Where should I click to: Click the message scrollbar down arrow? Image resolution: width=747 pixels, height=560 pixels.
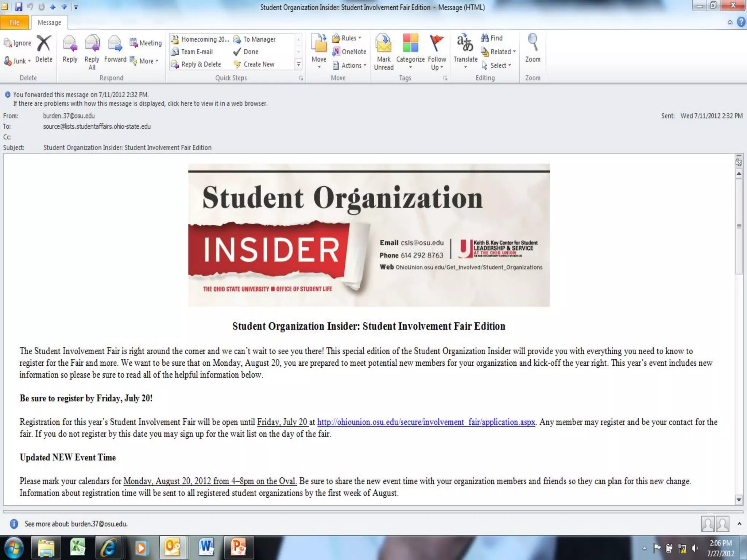pyautogui.click(x=739, y=500)
